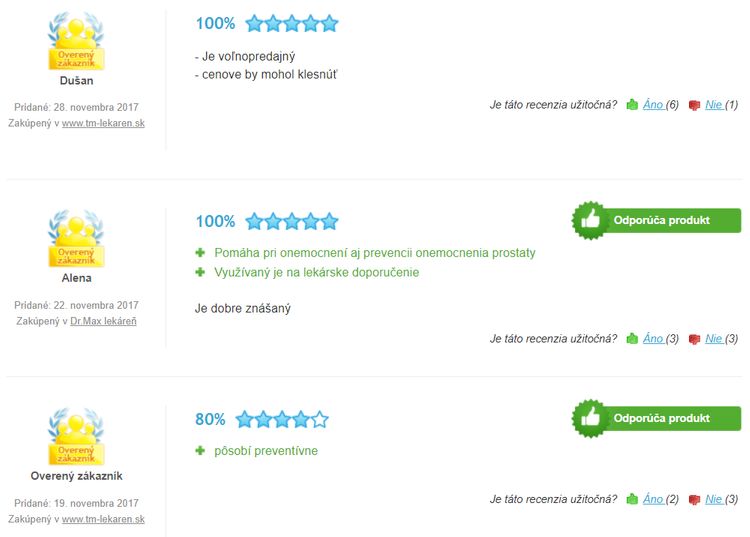Click the anonymous Overený zákazník badge icon

click(76, 437)
